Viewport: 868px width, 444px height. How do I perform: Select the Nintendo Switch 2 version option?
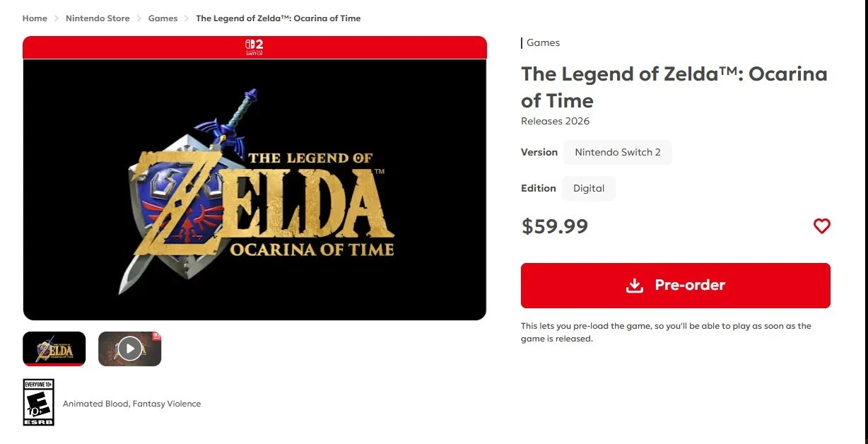(x=618, y=152)
